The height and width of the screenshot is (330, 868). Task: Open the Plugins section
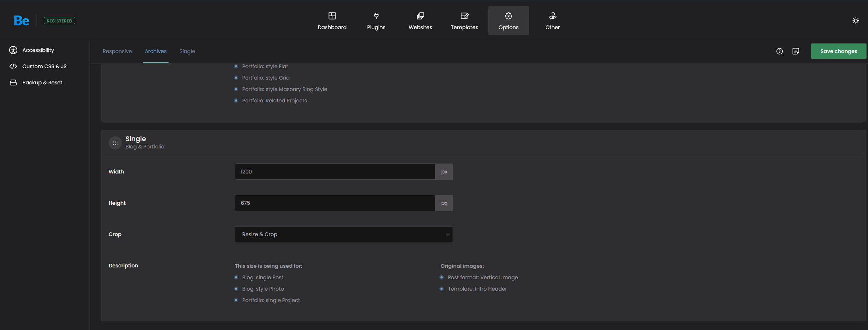[x=376, y=21]
